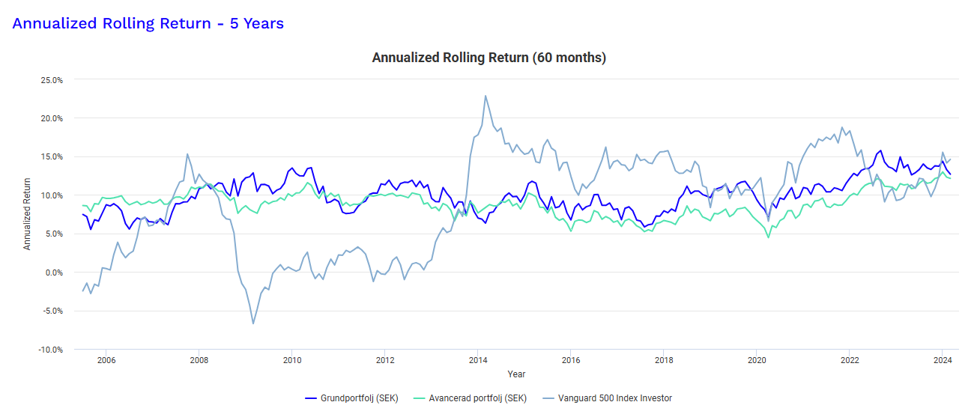Click the 'Annualized Rolling Return - 5 Years' heading
Viewport: 980px width, 414px height.
click(x=148, y=23)
